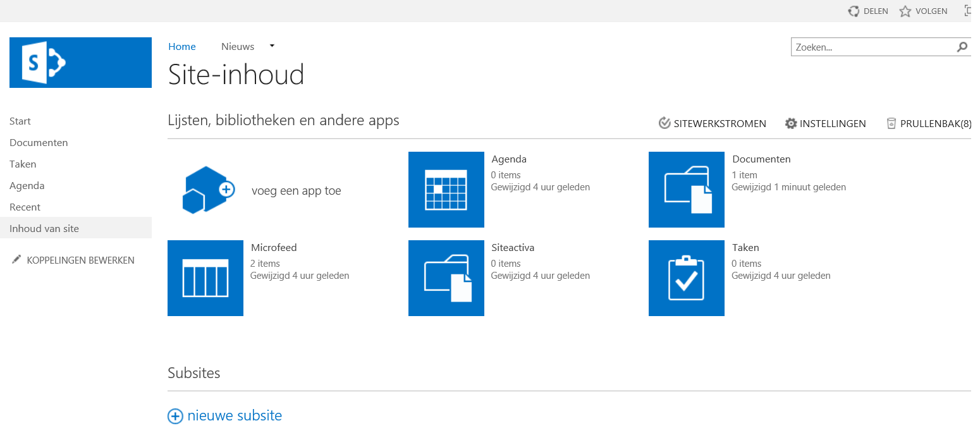The width and height of the screenshot is (980, 428).
Task: Select Agenda in the left navigation
Action: pos(27,186)
